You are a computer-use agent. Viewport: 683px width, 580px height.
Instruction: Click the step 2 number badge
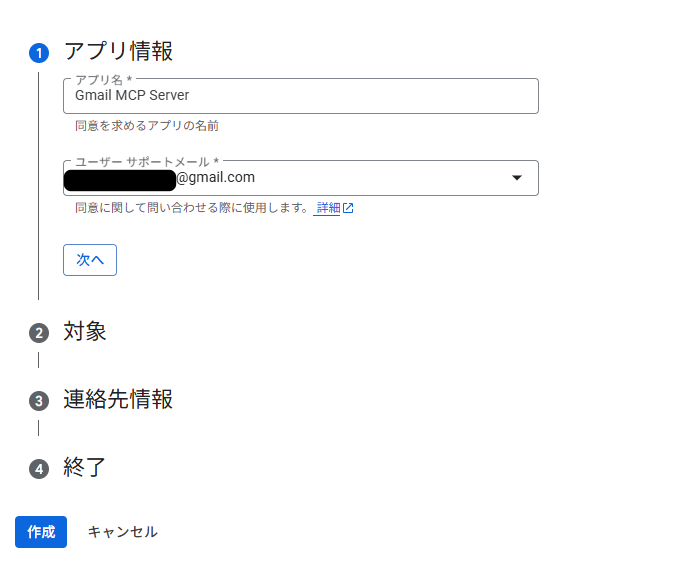39,333
